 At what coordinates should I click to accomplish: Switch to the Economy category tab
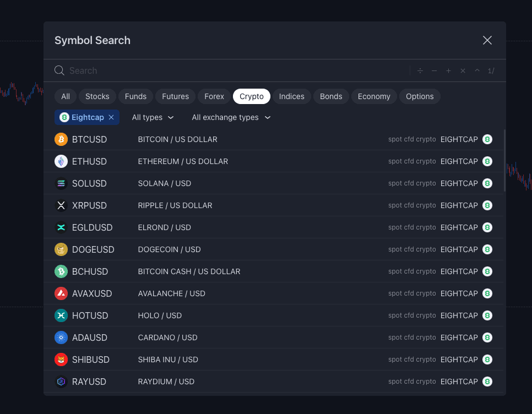click(x=374, y=96)
